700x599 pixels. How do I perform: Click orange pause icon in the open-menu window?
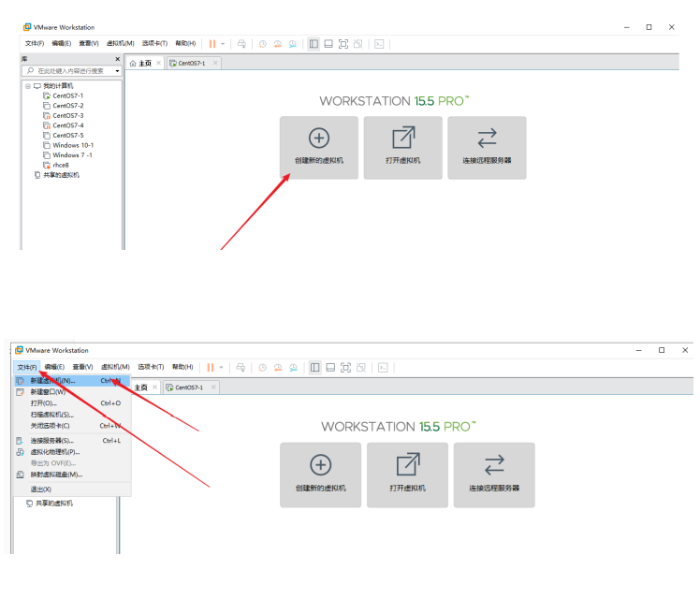pyautogui.click(x=211, y=367)
